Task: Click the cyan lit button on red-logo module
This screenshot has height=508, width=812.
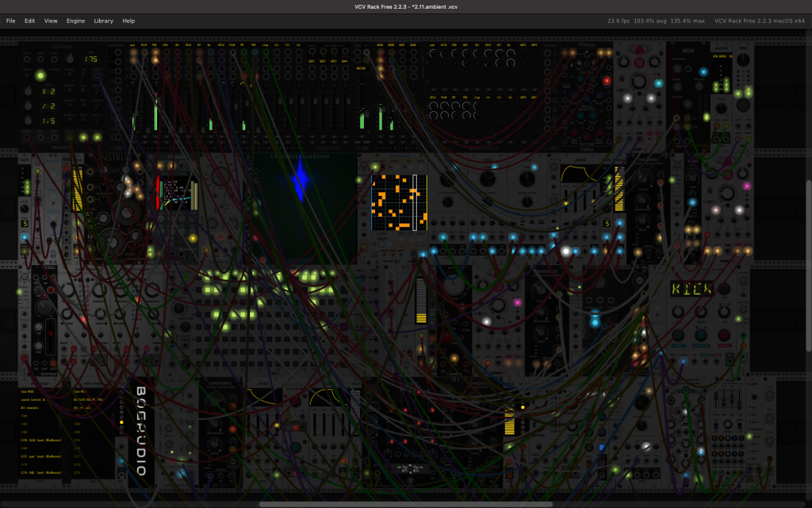Action: (x=658, y=83)
